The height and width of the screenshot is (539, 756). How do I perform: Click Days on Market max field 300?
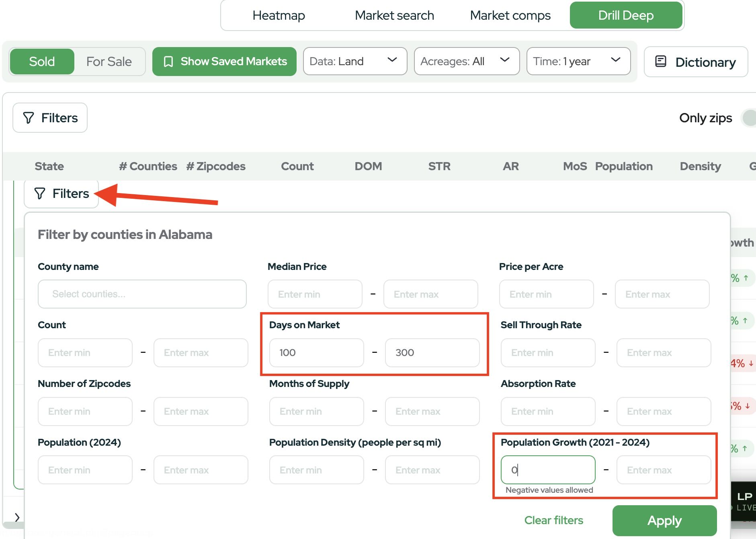tap(432, 353)
